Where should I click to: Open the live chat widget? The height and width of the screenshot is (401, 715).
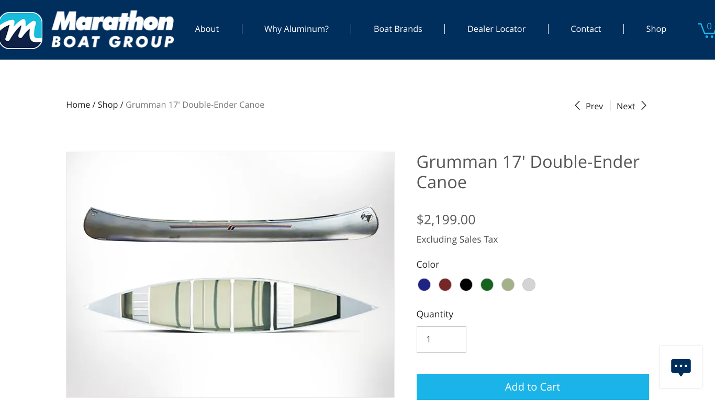[681, 367]
